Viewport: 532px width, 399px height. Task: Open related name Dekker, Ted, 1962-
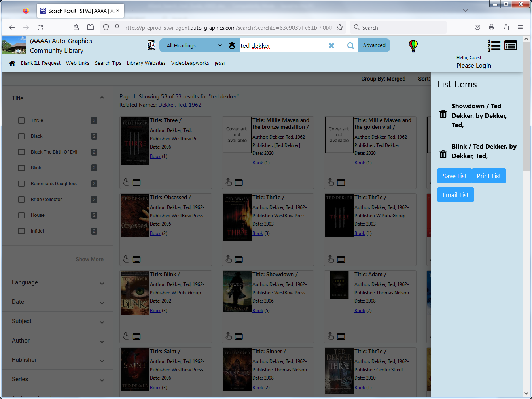click(x=181, y=105)
